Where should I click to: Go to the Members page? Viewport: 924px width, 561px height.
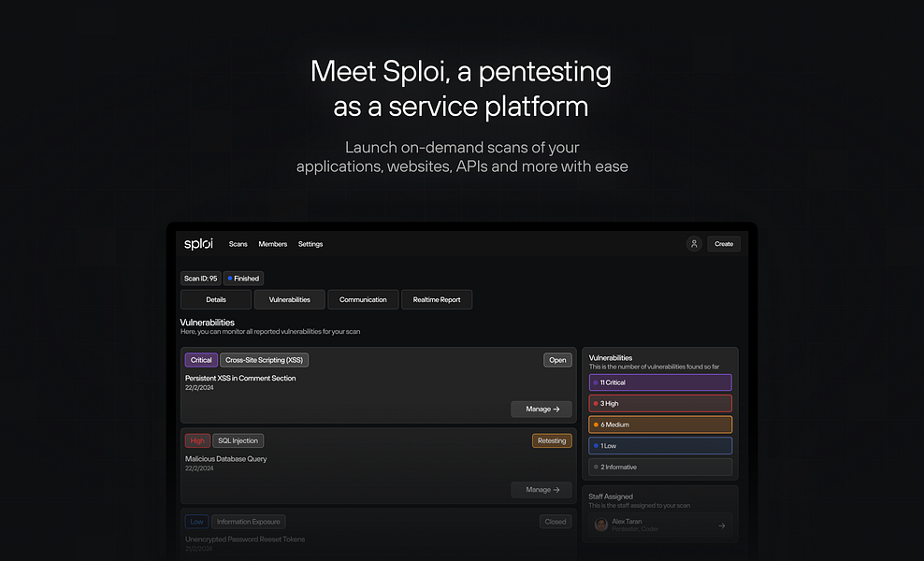[x=273, y=244]
